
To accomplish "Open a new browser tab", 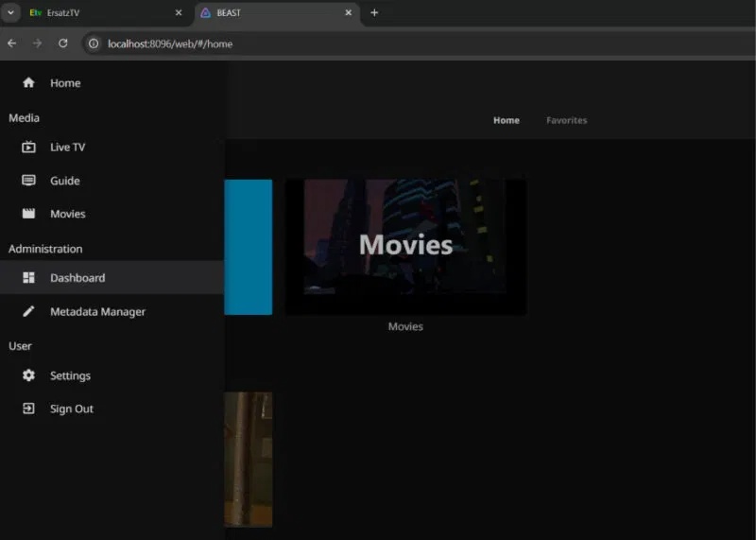I will click(x=374, y=13).
